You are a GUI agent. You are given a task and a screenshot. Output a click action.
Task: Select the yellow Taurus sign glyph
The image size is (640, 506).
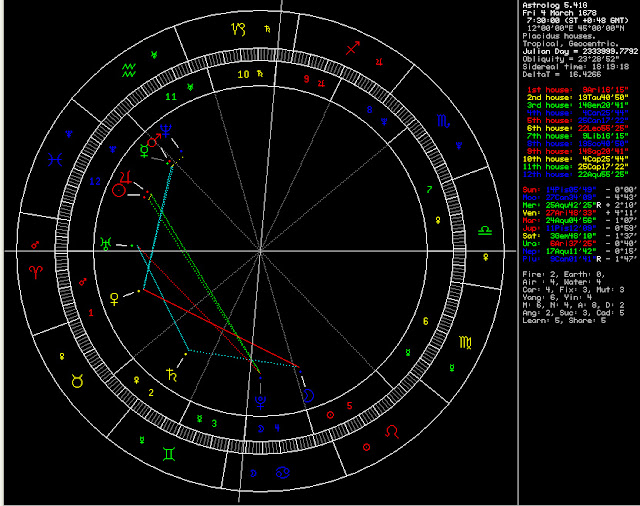tap(78, 381)
